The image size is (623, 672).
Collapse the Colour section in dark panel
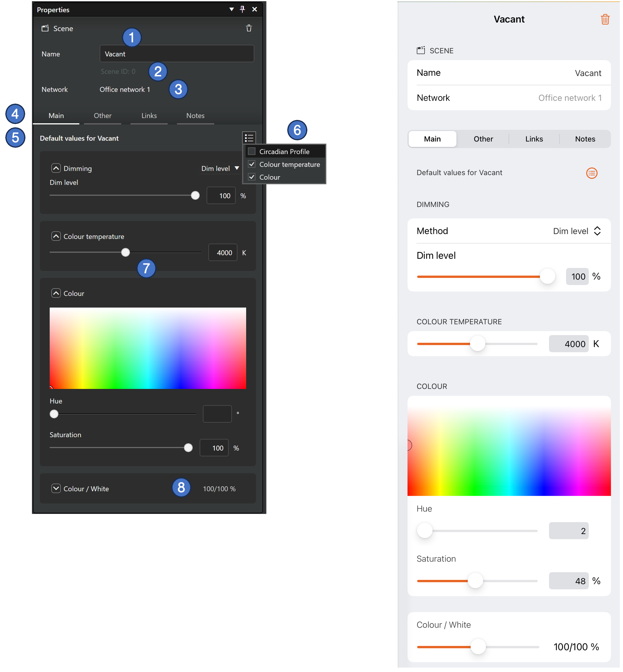click(56, 293)
